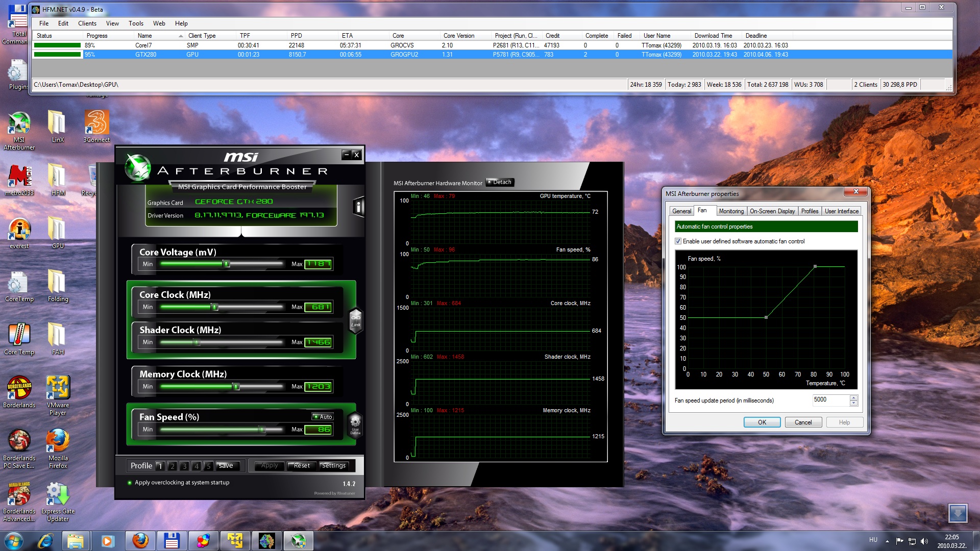Viewport: 980px width, 551px height.
Task: Click fan curve point at 80 degrees
Action: pyautogui.click(x=815, y=266)
